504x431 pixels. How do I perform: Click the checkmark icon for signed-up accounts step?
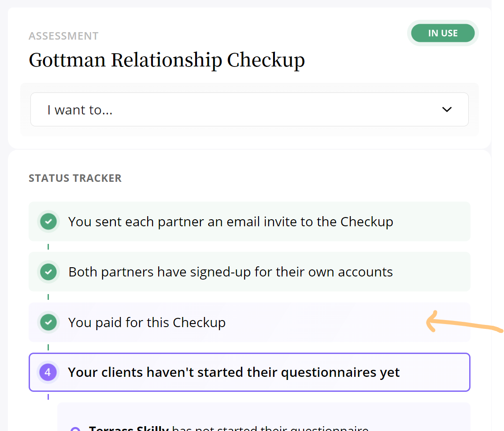[x=48, y=272]
